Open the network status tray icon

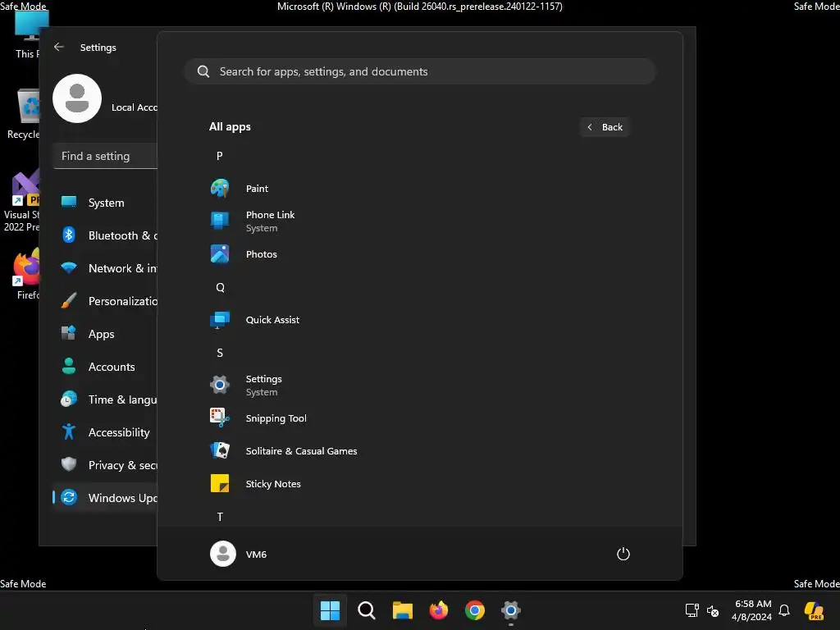click(x=692, y=610)
